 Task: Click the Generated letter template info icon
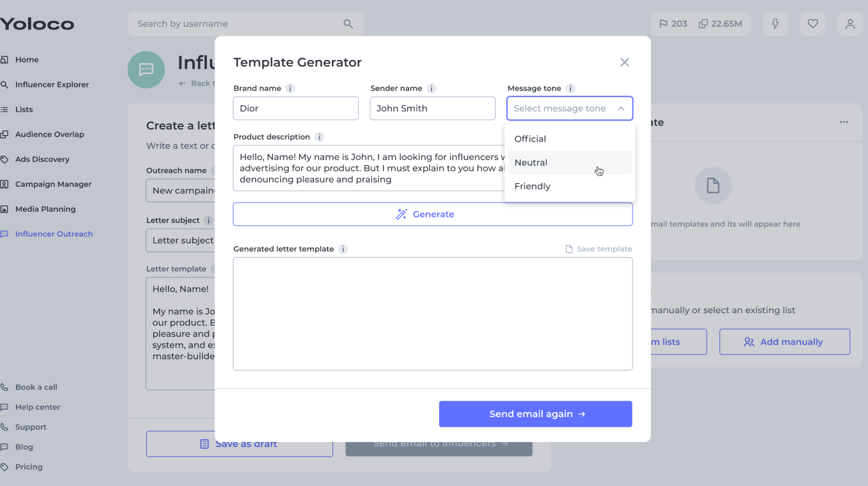click(x=343, y=249)
